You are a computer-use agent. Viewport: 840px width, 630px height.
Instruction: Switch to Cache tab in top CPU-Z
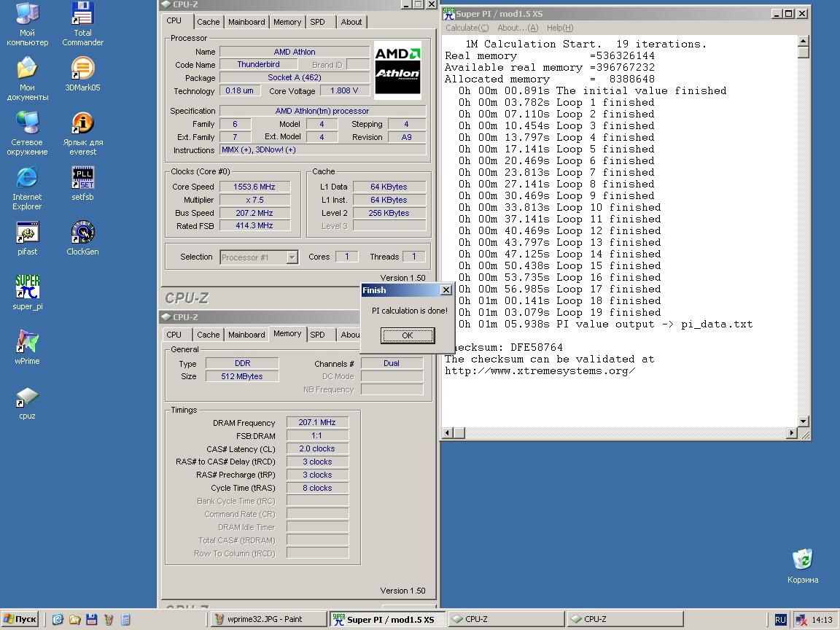pos(208,22)
